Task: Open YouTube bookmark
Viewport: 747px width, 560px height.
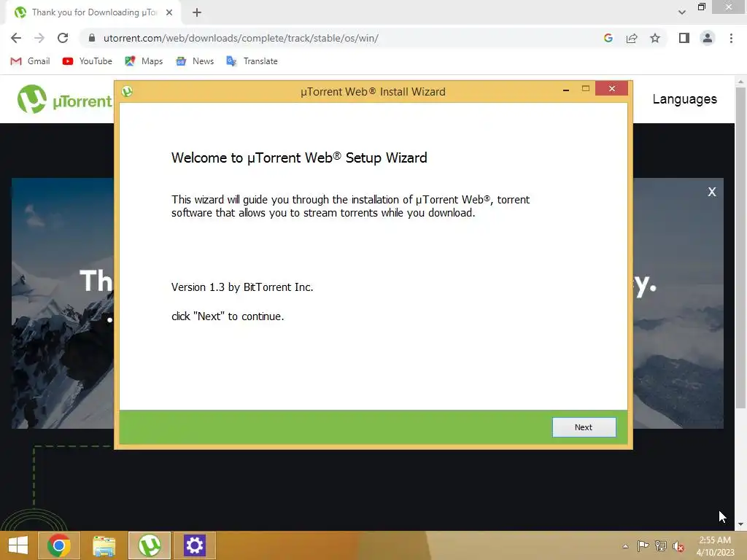Action: [x=88, y=61]
